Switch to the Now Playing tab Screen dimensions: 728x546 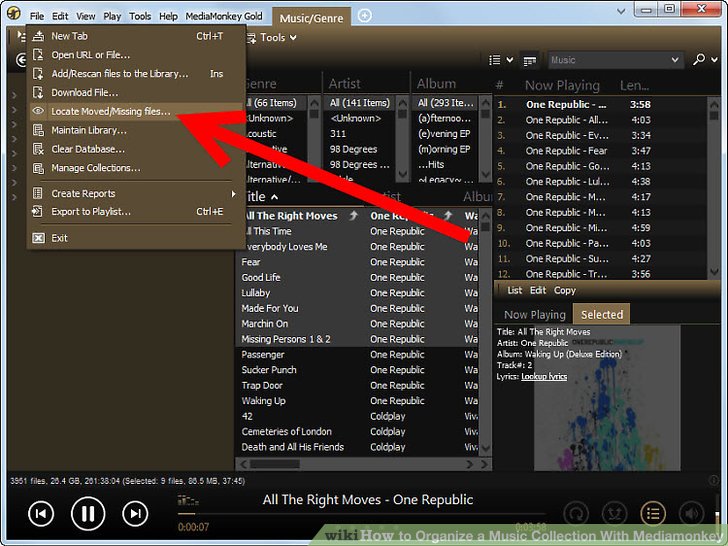pyautogui.click(x=535, y=315)
